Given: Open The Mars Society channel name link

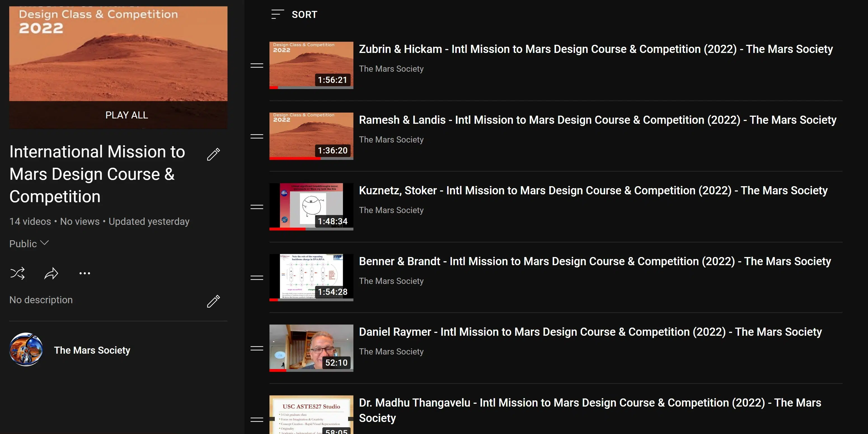Looking at the screenshot, I should coord(92,350).
